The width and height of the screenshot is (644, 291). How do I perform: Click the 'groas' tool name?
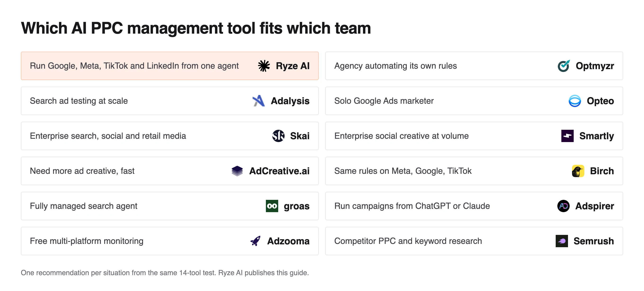[296, 206]
